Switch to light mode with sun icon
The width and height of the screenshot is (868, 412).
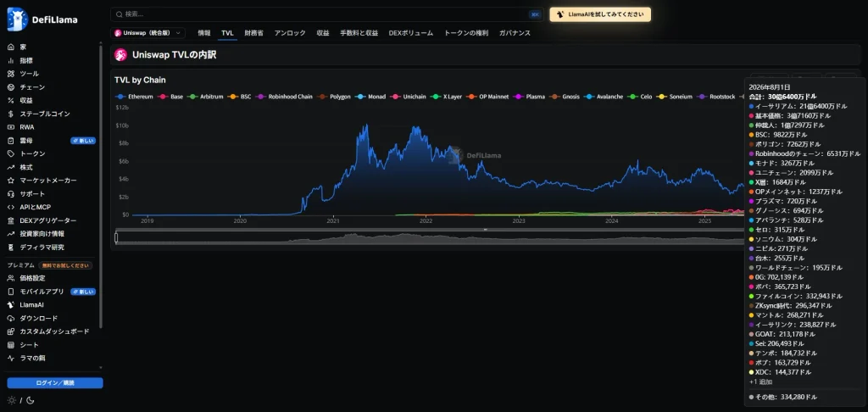12,400
